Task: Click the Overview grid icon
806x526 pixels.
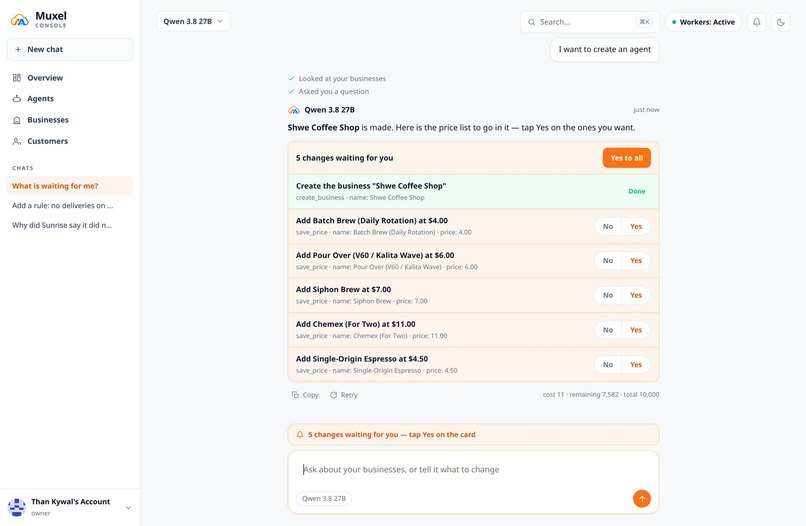Action: coord(17,78)
